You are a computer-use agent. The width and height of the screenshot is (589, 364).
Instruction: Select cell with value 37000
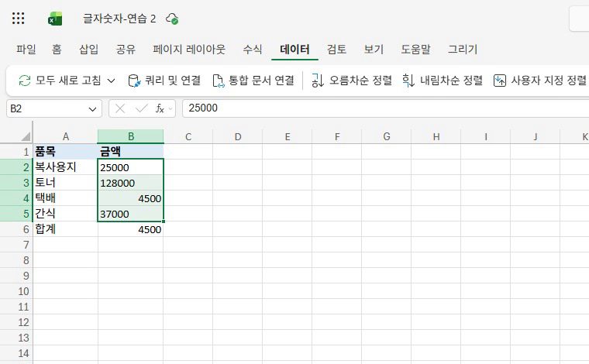pyautogui.click(x=131, y=214)
